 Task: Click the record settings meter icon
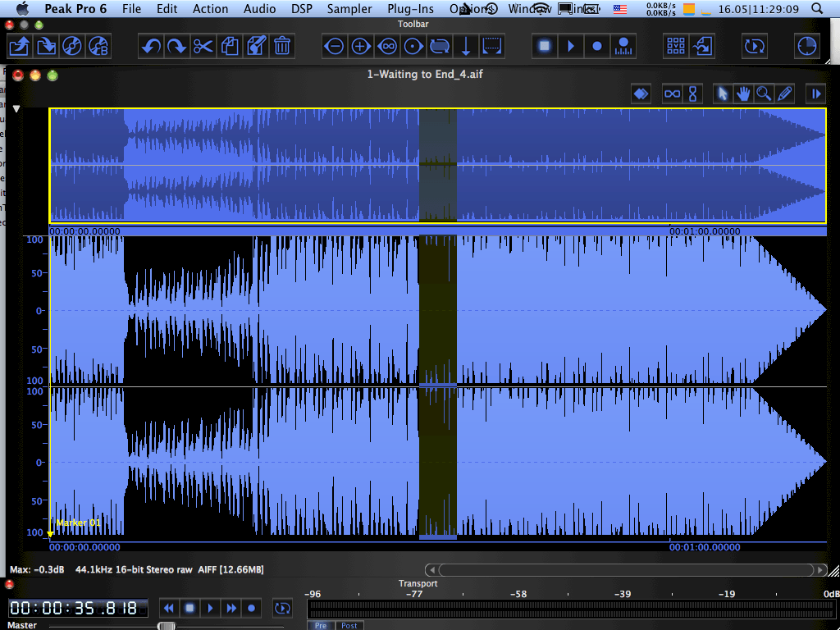point(623,47)
